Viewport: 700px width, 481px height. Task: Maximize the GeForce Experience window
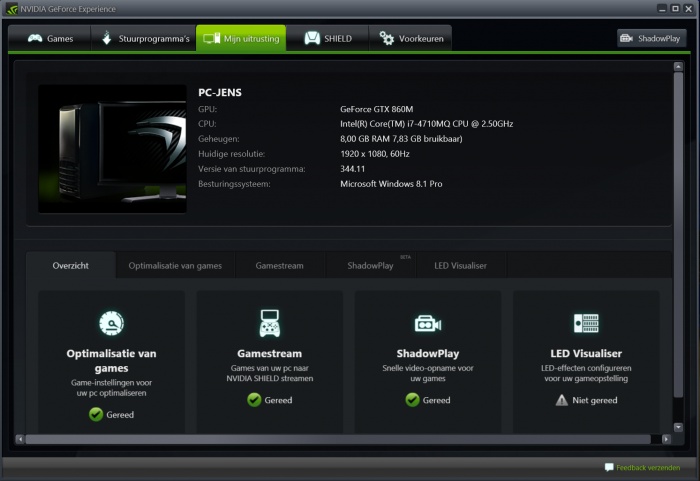675,8
